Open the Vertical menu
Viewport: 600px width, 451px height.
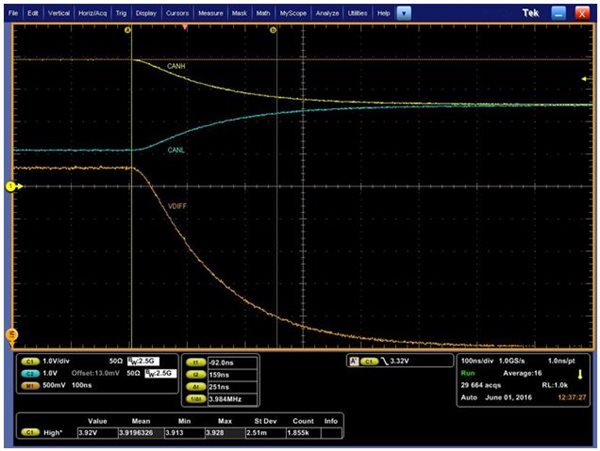point(59,13)
